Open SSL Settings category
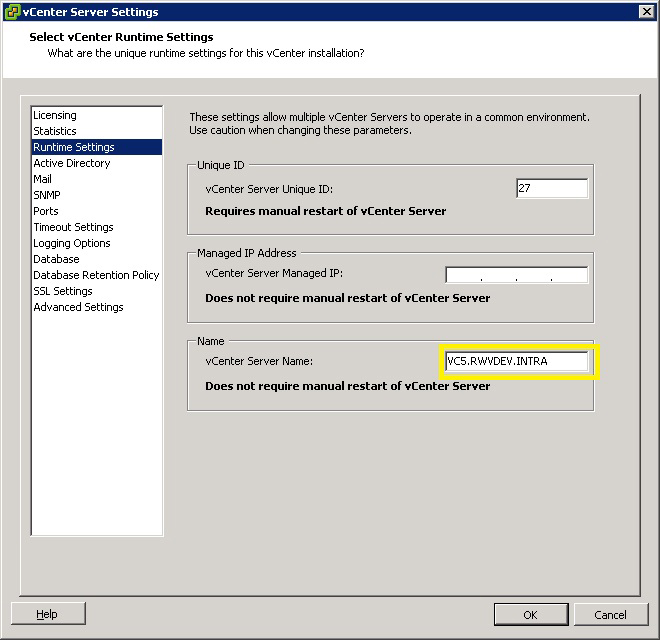Screen dimensions: 660x640 coord(63,291)
